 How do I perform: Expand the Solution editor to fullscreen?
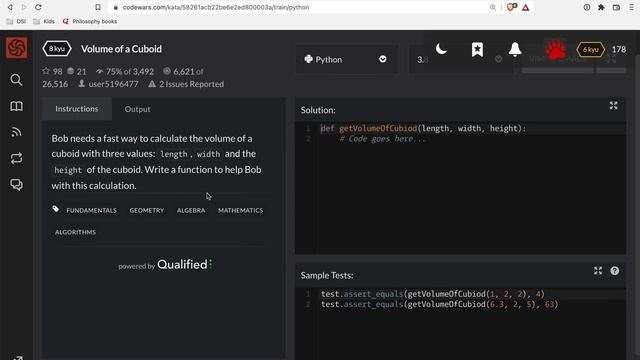(x=613, y=106)
